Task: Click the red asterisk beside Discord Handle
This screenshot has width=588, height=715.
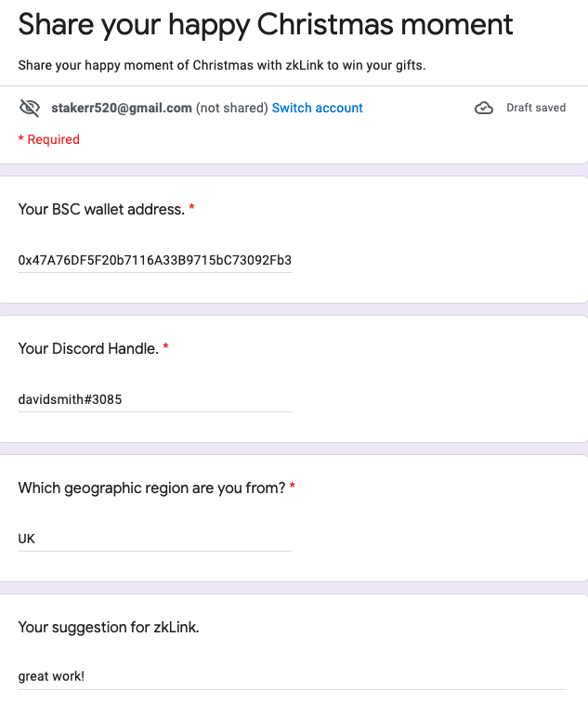Action: pos(166,347)
